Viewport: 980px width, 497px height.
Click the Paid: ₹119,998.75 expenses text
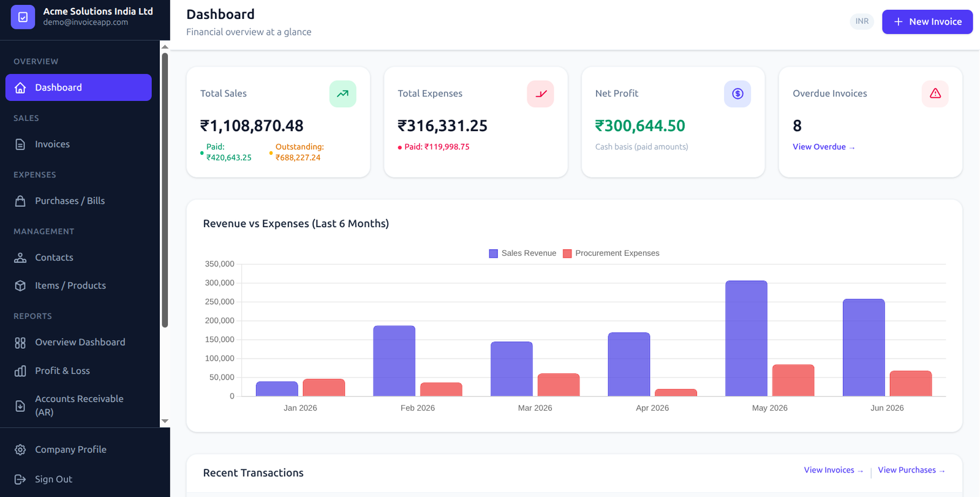[437, 147]
